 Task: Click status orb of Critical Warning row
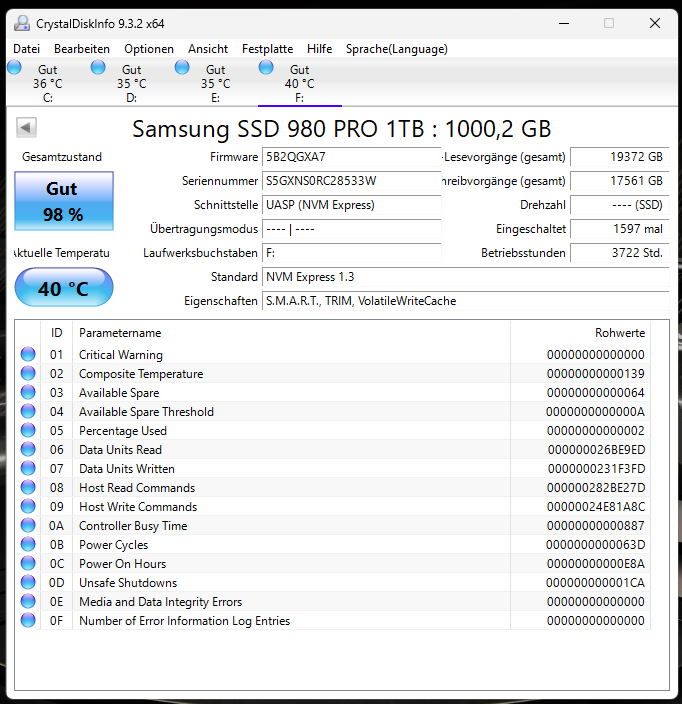pyautogui.click(x=28, y=354)
